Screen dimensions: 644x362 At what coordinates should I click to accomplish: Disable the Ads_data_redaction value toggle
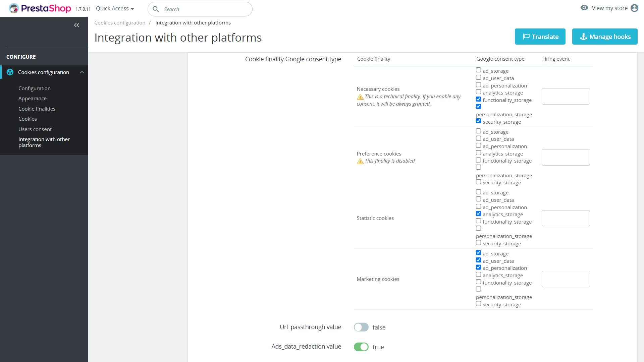[x=361, y=347]
